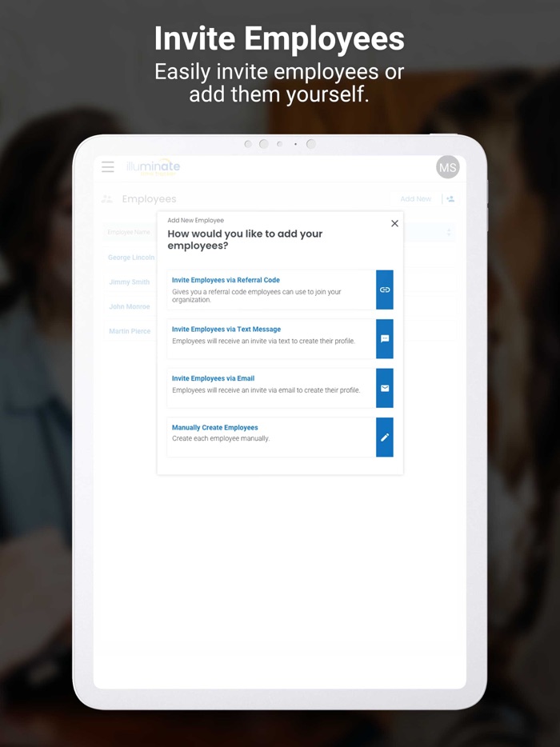This screenshot has width=560, height=747.
Task: Click the Employee Name filter field
Action: [x=130, y=233]
